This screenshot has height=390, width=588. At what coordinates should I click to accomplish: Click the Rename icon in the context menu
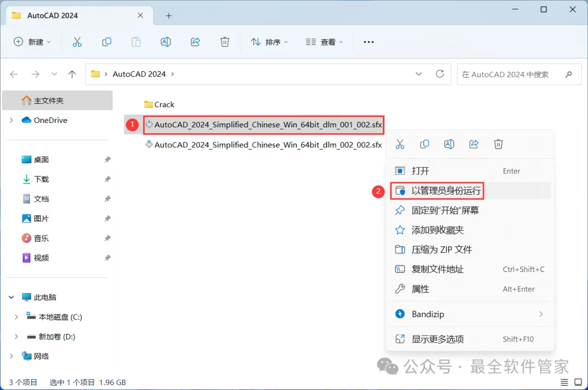pos(449,144)
